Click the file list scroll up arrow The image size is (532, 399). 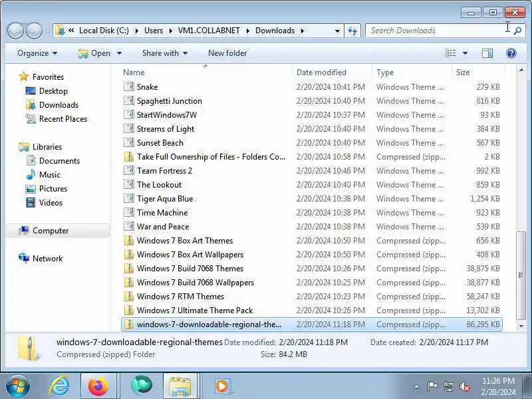pyautogui.click(x=521, y=70)
